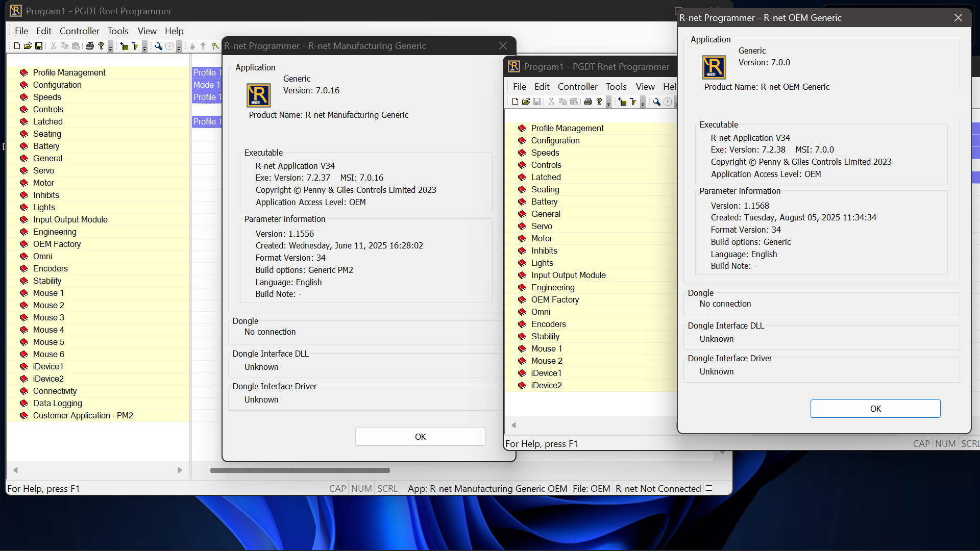Open Tools menu in right Program1 window

point(616,87)
